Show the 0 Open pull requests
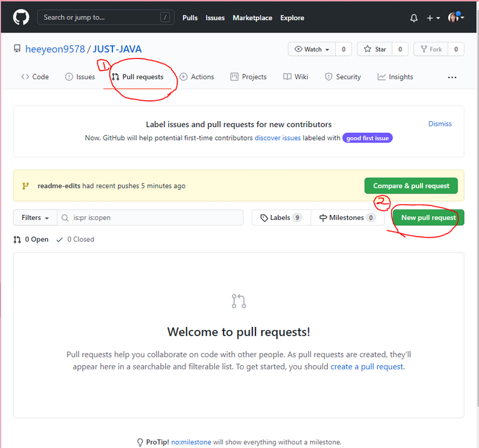The height and width of the screenshot is (448, 479). click(x=31, y=239)
